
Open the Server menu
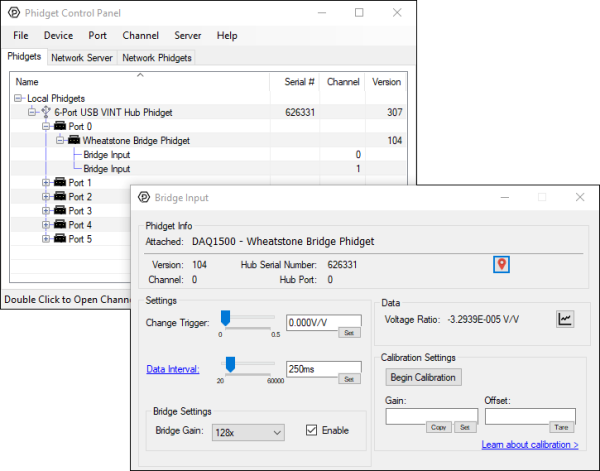pos(188,36)
